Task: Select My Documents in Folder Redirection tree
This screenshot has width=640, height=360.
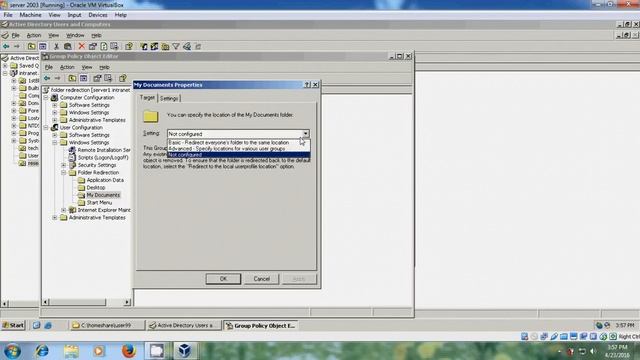Action: (x=103, y=195)
